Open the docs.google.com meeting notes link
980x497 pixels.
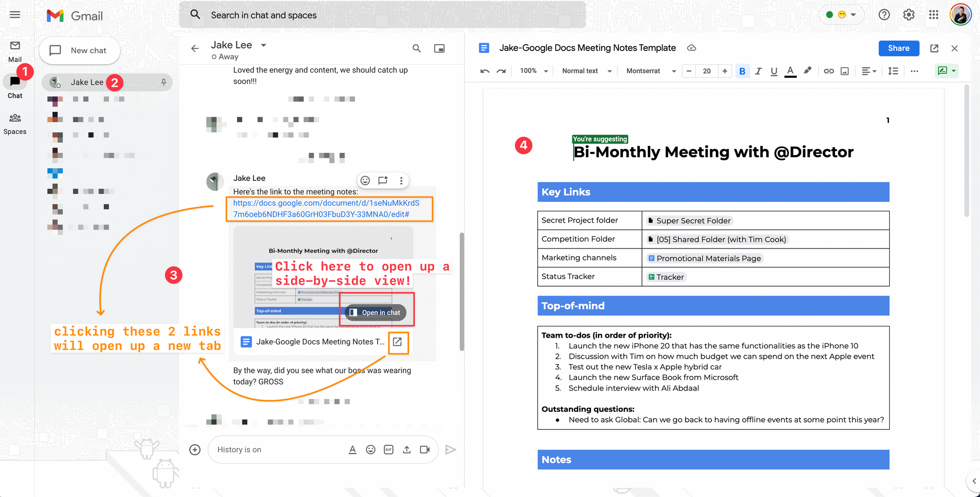[x=326, y=209]
